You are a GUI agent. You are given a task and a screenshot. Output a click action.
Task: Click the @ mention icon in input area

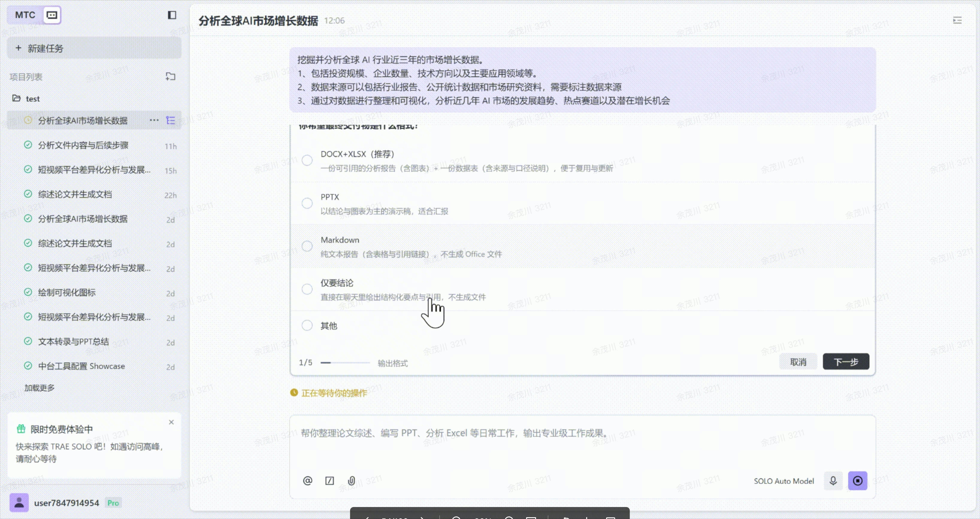pos(307,481)
